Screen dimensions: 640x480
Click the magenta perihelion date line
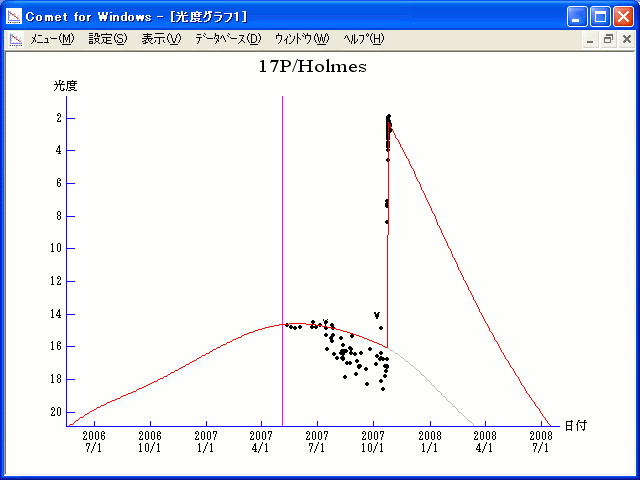coord(282,261)
